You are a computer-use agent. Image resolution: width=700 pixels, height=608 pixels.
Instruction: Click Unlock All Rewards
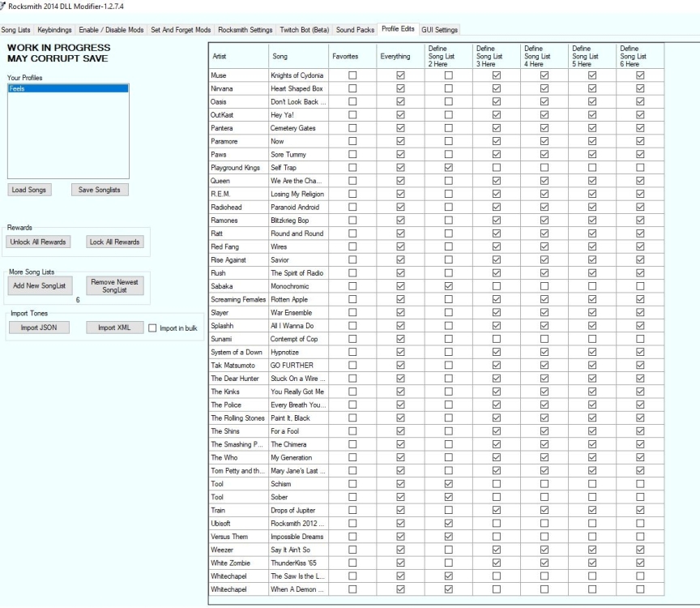(38, 242)
